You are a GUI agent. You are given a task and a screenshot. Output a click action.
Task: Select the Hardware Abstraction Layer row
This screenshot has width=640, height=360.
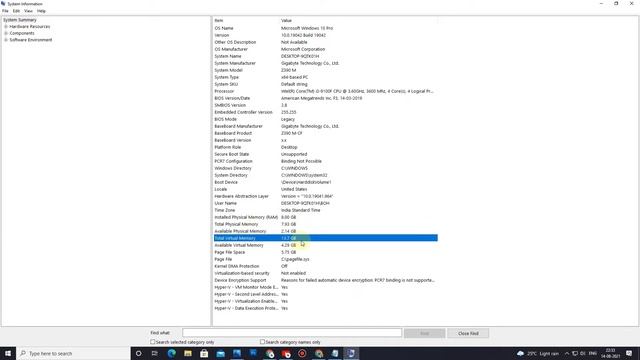(325, 196)
